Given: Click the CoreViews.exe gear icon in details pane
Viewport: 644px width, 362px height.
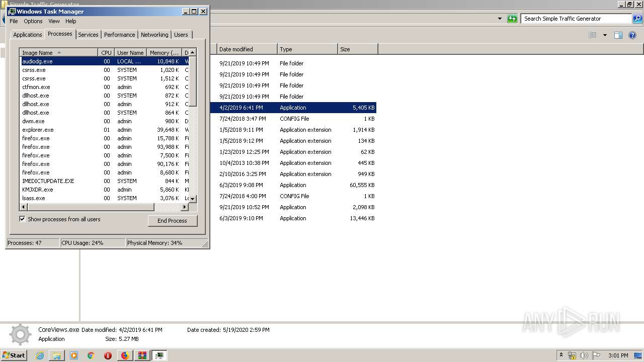Looking at the screenshot, I should (x=20, y=335).
